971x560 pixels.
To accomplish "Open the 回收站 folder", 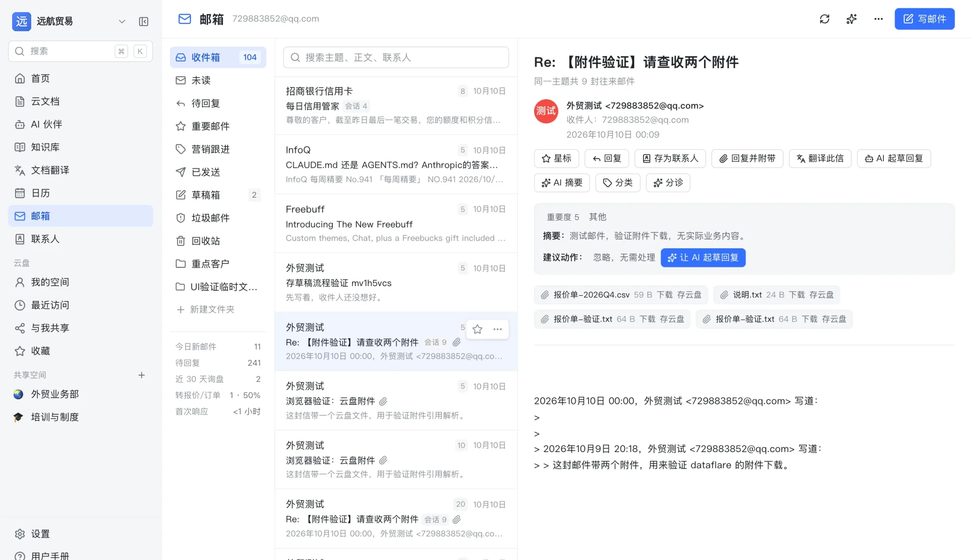I will click(x=218, y=241).
